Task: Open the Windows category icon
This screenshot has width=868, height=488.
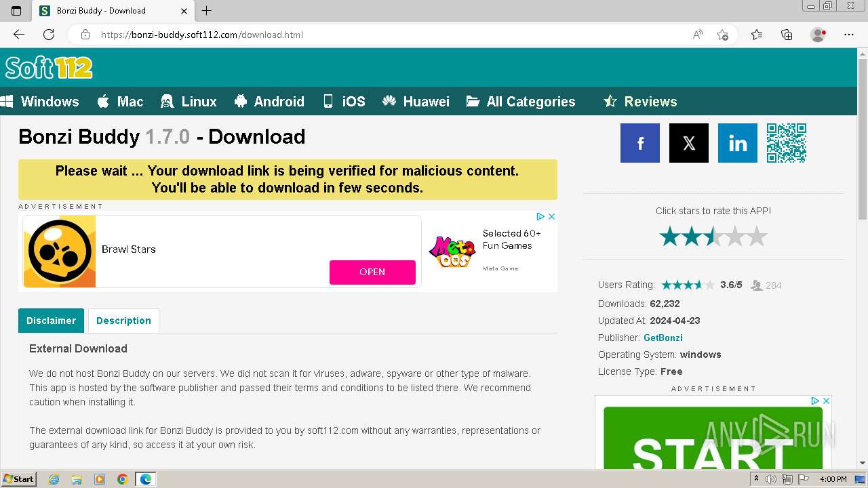Action: (7, 102)
